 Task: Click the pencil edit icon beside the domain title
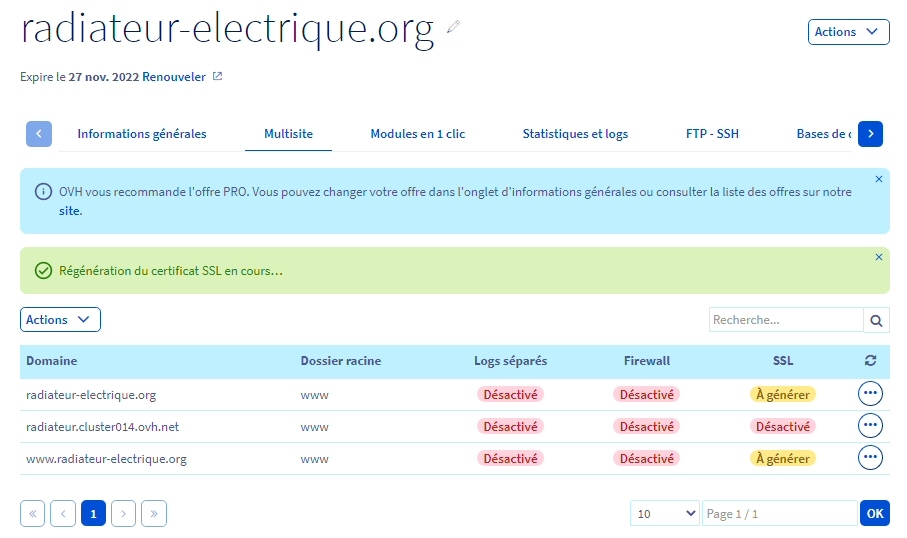pyautogui.click(x=454, y=27)
